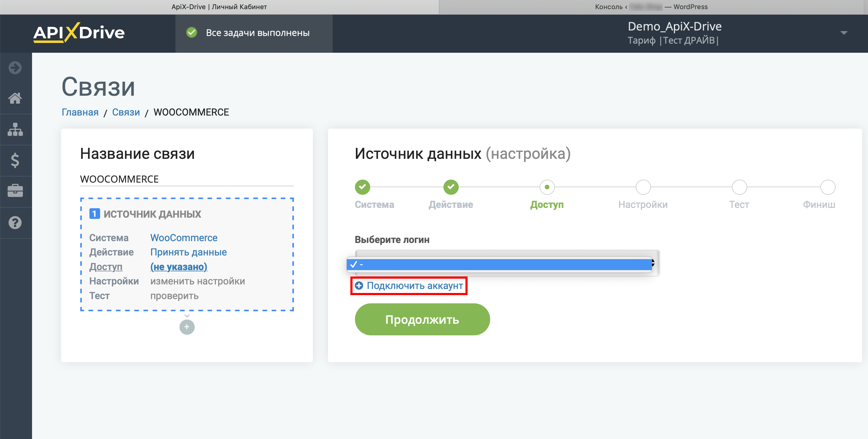Click the Источник данных (настройка) heading

pos(463,154)
